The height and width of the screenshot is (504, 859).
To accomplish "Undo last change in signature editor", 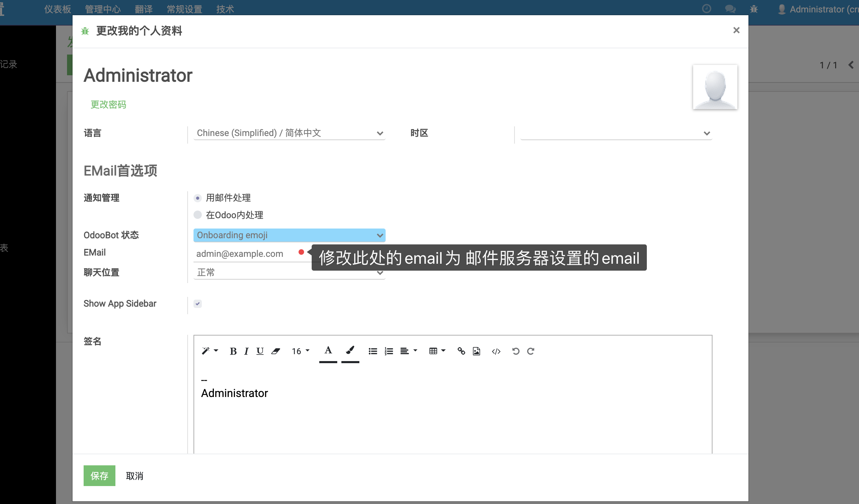I will pos(516,351).
